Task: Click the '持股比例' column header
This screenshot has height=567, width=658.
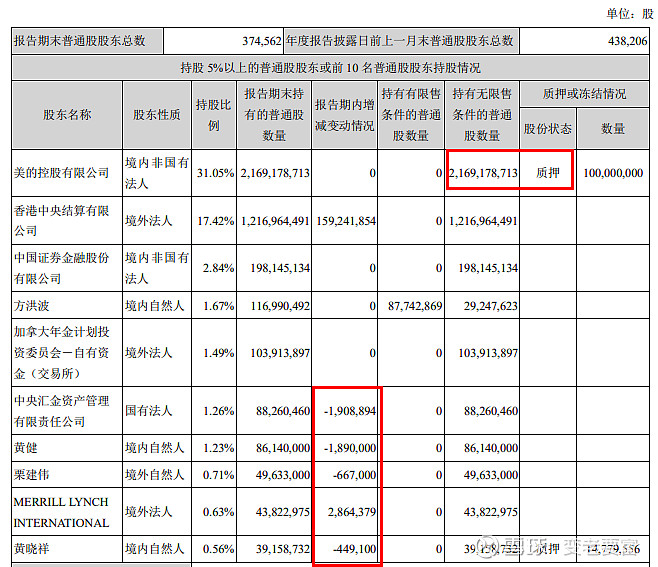Action: (214, 115)
